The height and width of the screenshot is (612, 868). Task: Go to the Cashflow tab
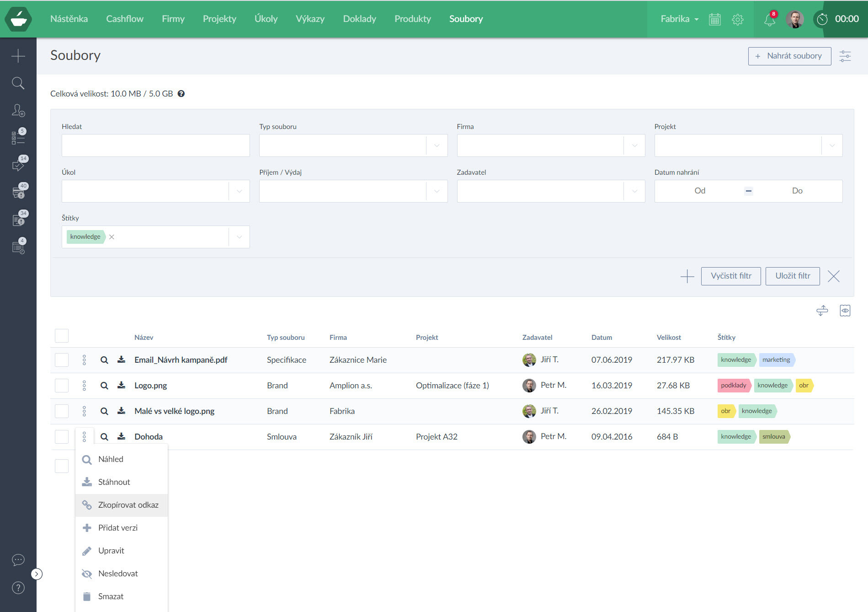coord(124,19)
